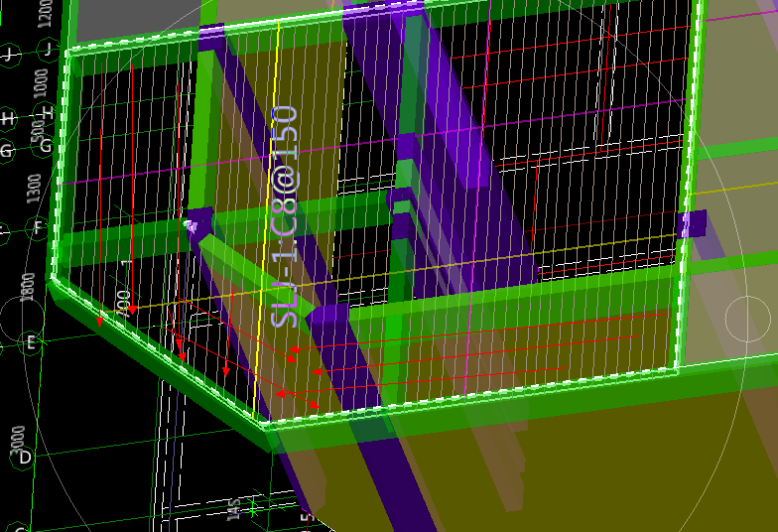Click the axis bubble labeled D
778x532 pixels.
click(x=24, y=457)
